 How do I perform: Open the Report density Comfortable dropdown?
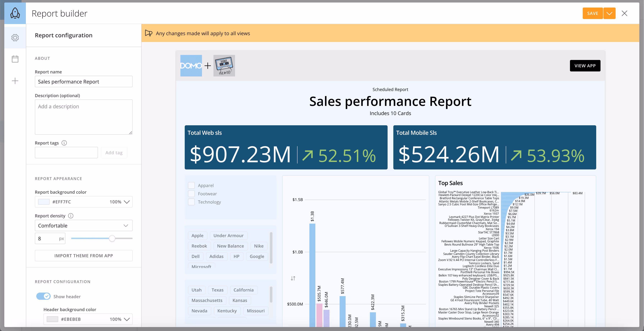(x=84, y=225)
